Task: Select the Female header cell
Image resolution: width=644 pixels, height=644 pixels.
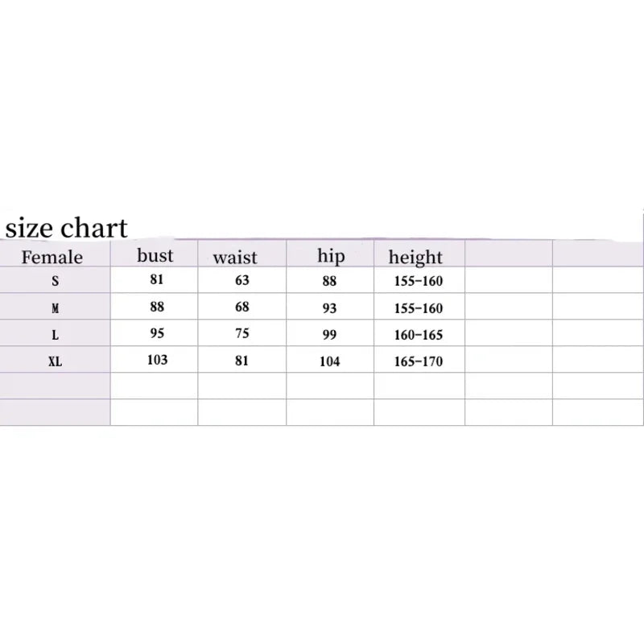Action: tap(52, 258)
